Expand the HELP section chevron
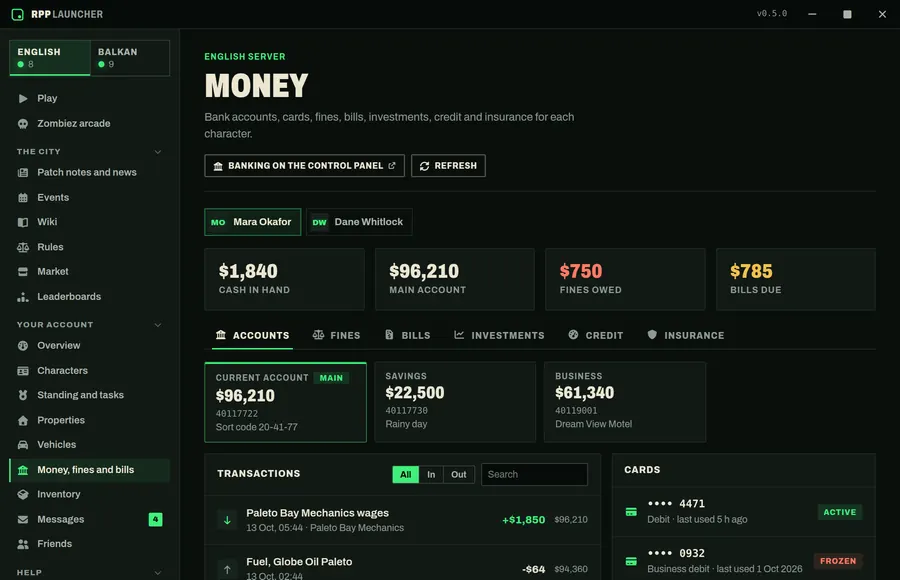This screenshot has height=580, width=900. (158, 573)
